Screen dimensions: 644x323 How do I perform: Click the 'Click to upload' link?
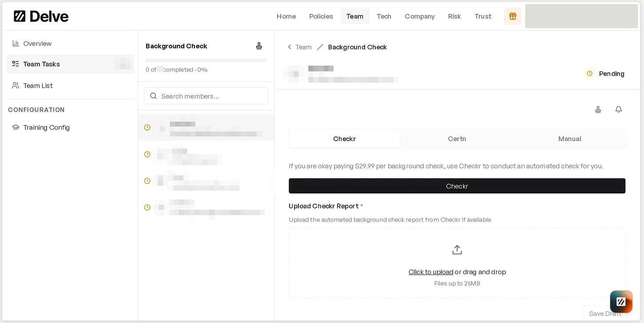[431, 272]
